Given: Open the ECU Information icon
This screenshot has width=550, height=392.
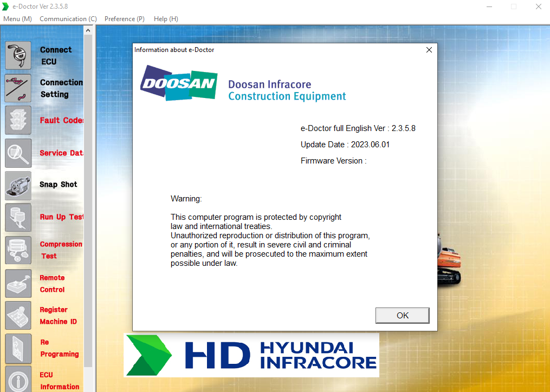Looking at the screenshot, I should [x=18, y=380].
